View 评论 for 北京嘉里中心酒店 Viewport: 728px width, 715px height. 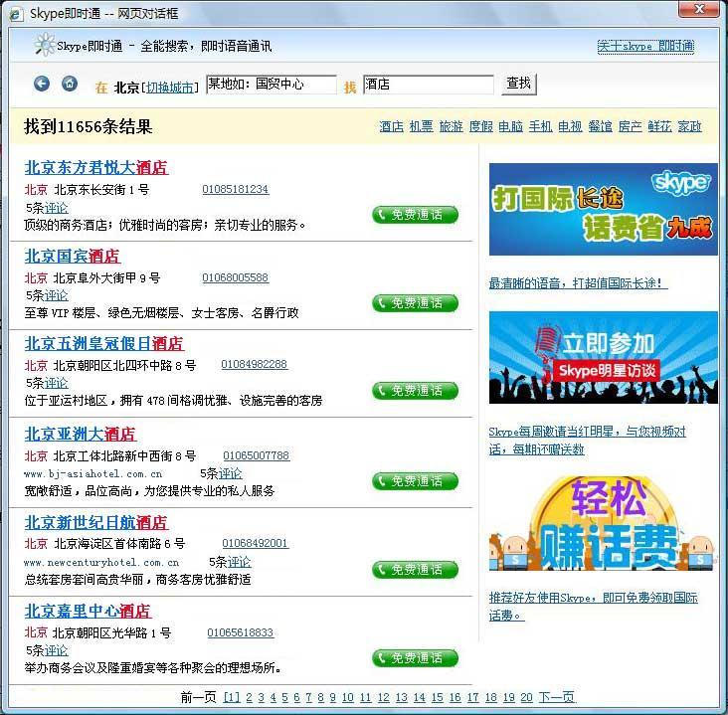click(x=56, y=650)
